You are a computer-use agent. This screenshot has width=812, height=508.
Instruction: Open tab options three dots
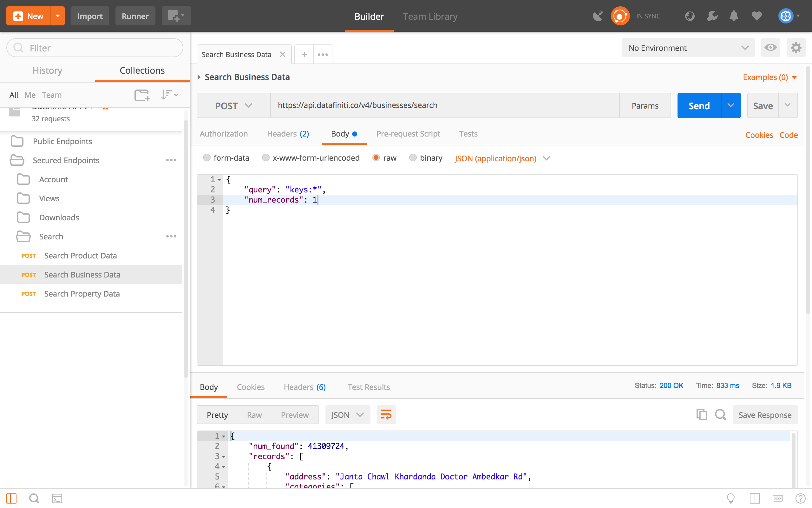click(323, 54)
